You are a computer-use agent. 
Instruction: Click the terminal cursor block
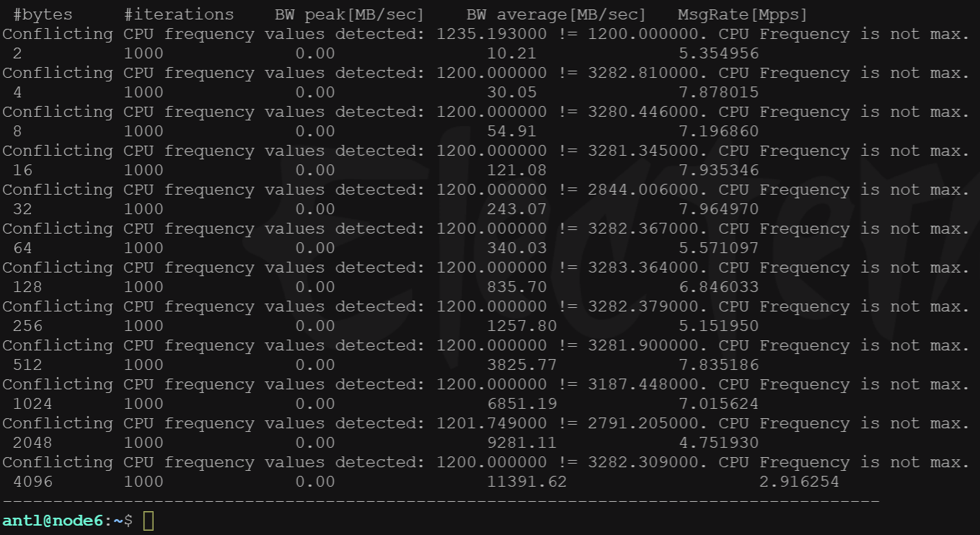pos(149,521)
